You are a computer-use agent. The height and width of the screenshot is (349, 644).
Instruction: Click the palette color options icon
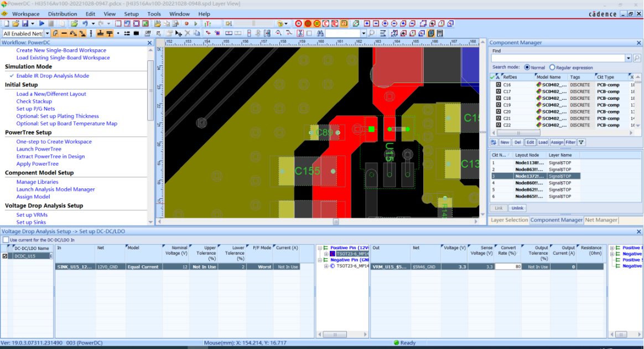click(280, 23)
